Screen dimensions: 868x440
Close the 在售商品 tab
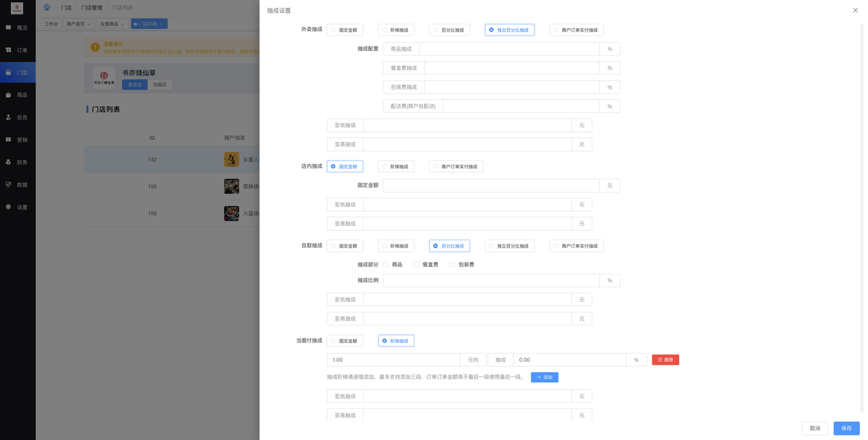pyautogui.click(x=122, y=24)
